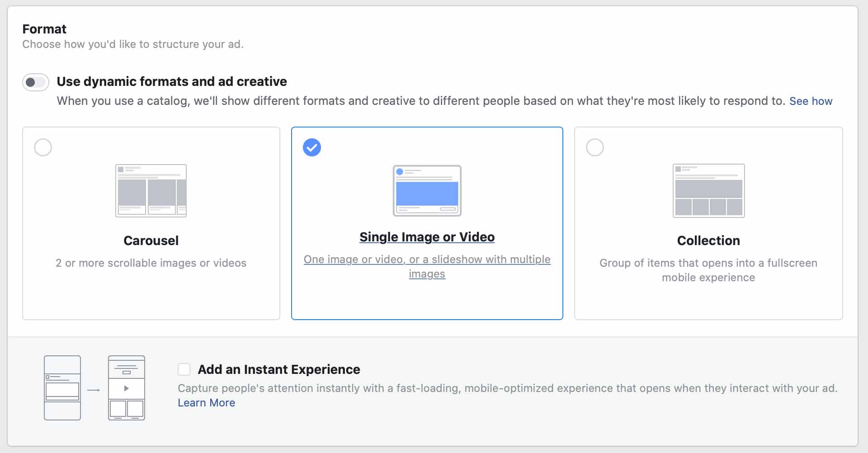This screenshot has width=868, height=453.
Task: Click the Single Image or Video heading link
Action: [x=427, y=237]
